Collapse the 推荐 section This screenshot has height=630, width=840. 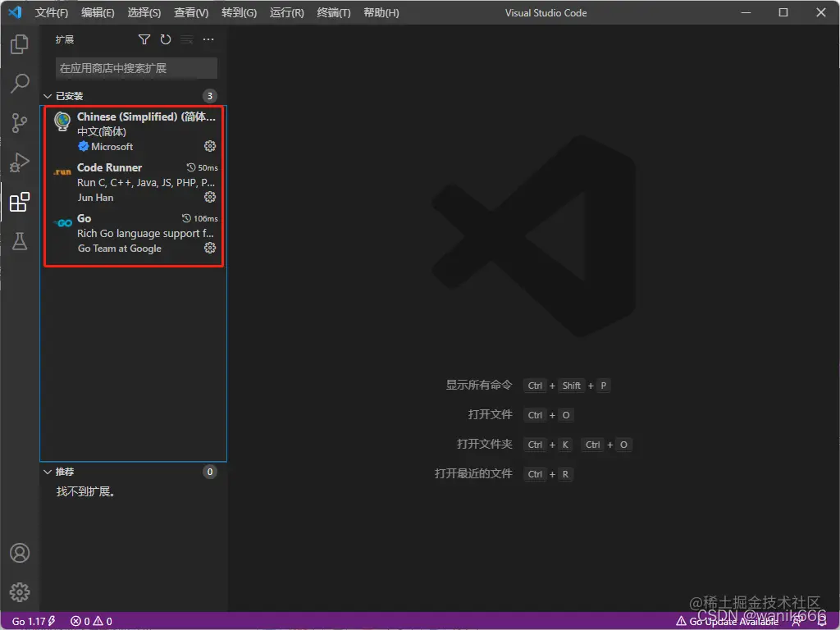pos(48,472)
